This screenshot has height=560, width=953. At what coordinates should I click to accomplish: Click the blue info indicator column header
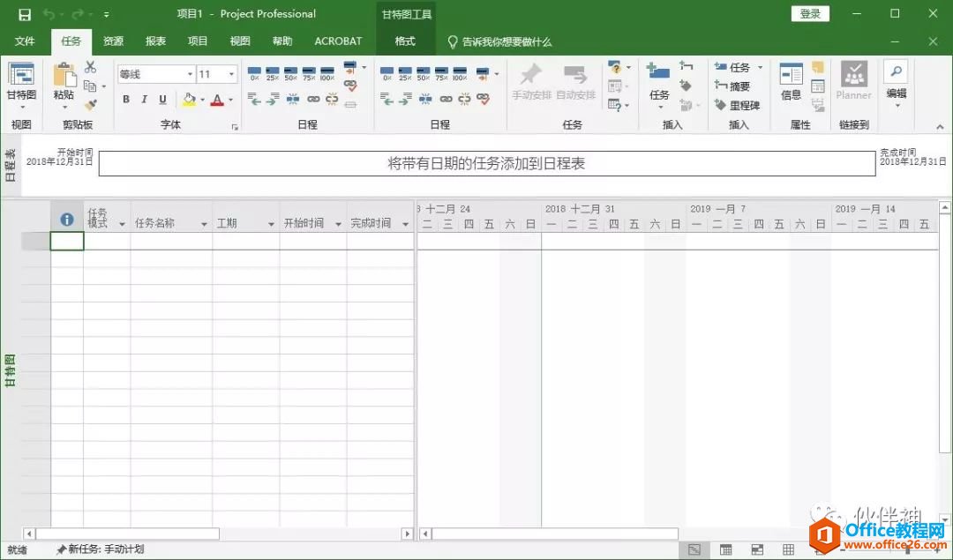coord(67,220)
